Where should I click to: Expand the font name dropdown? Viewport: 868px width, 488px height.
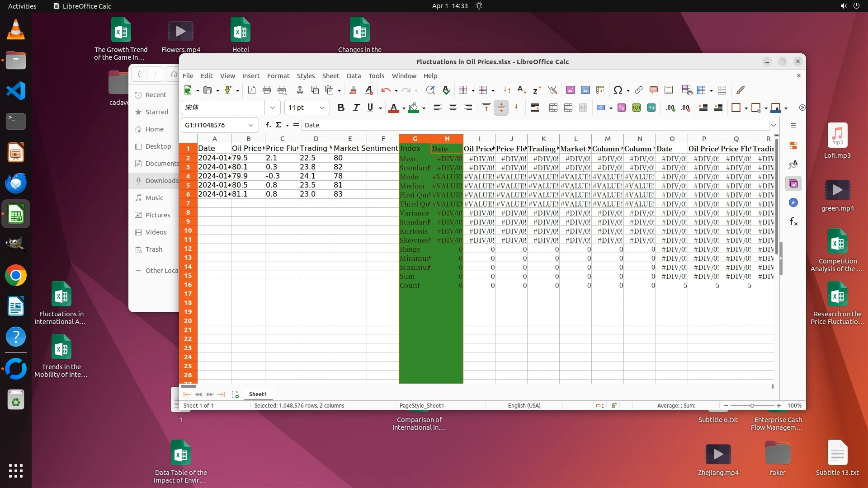(272, 108)
